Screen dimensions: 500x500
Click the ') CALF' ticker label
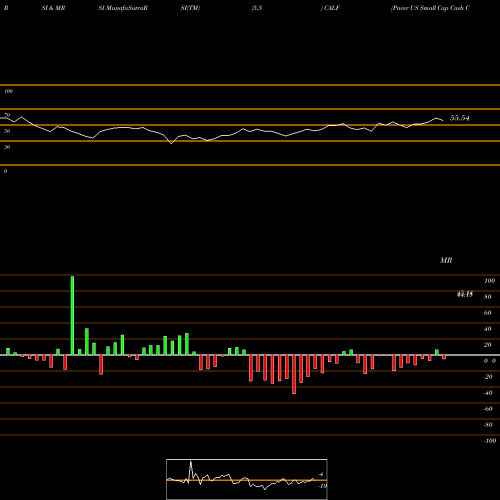tap(330, 8)
